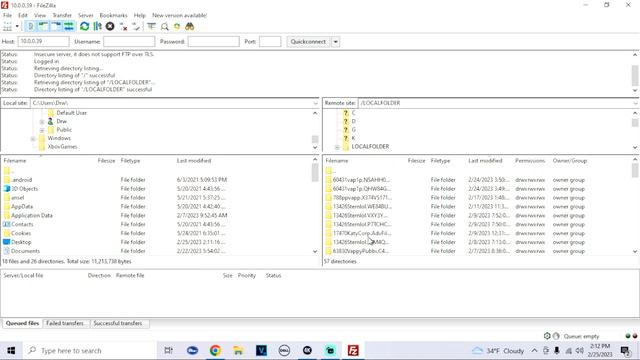The image size is (640, 360).
Task: Click the encryption info icon beside Queue status
Action: 556,336
